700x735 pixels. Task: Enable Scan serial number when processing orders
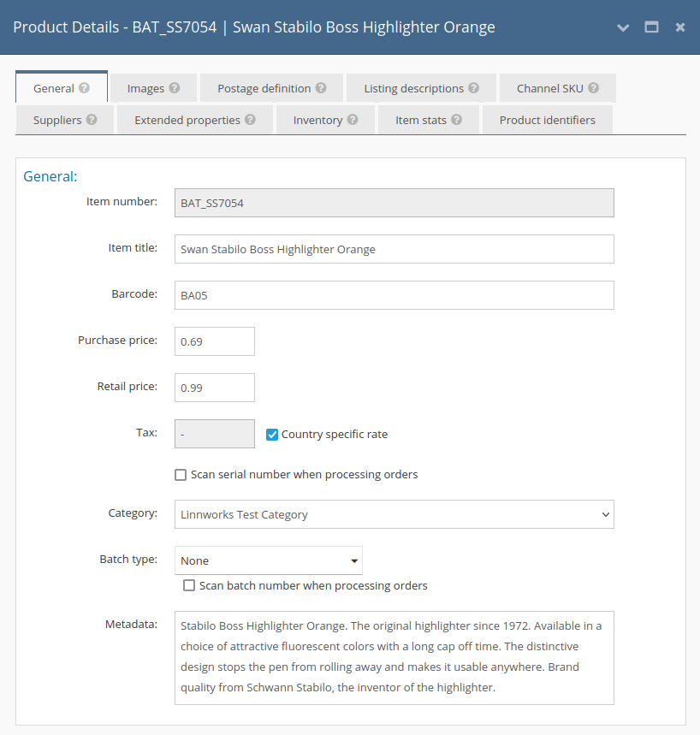[x=181, y=475]
